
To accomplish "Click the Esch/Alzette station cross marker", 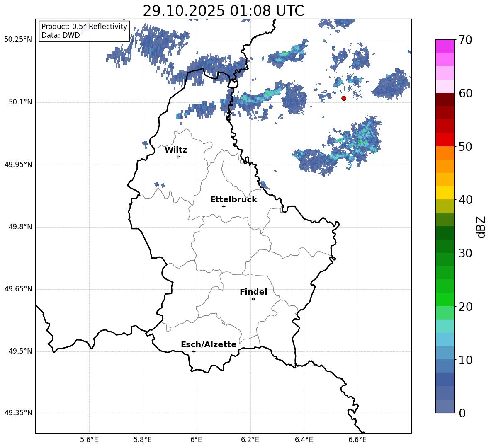I will 194,351.
